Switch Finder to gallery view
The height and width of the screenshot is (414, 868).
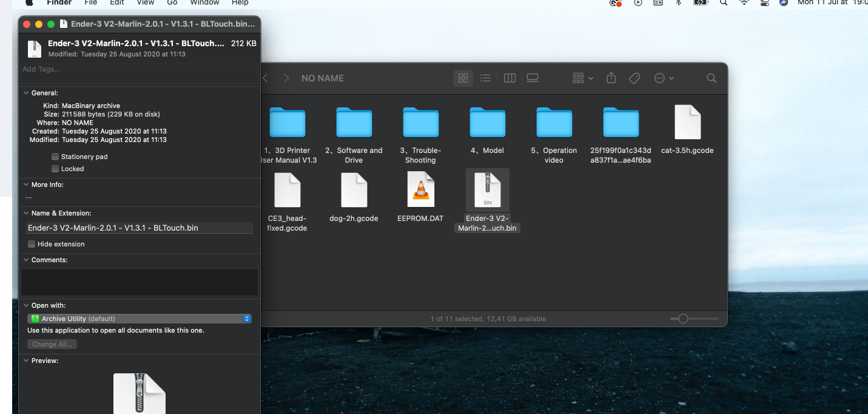coord(533,78)
